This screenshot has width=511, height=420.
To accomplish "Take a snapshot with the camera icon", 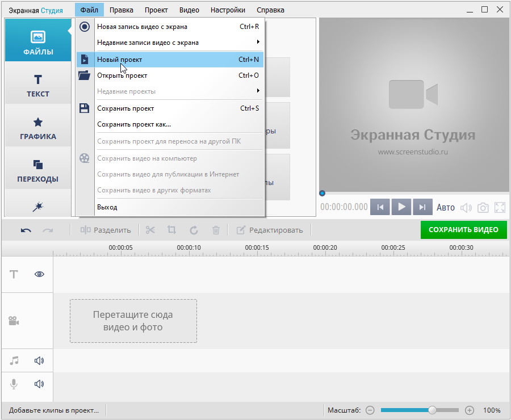I will pos(483,208).
